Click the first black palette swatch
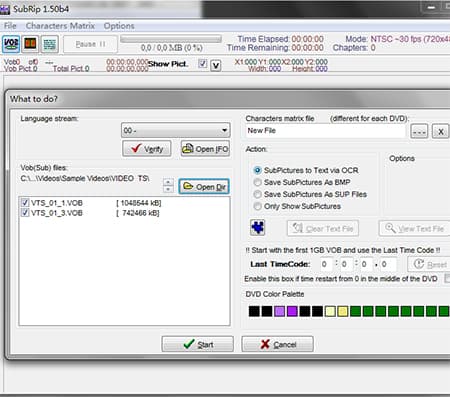The width and height of the screenshot is (450, 407). point(254,311)
